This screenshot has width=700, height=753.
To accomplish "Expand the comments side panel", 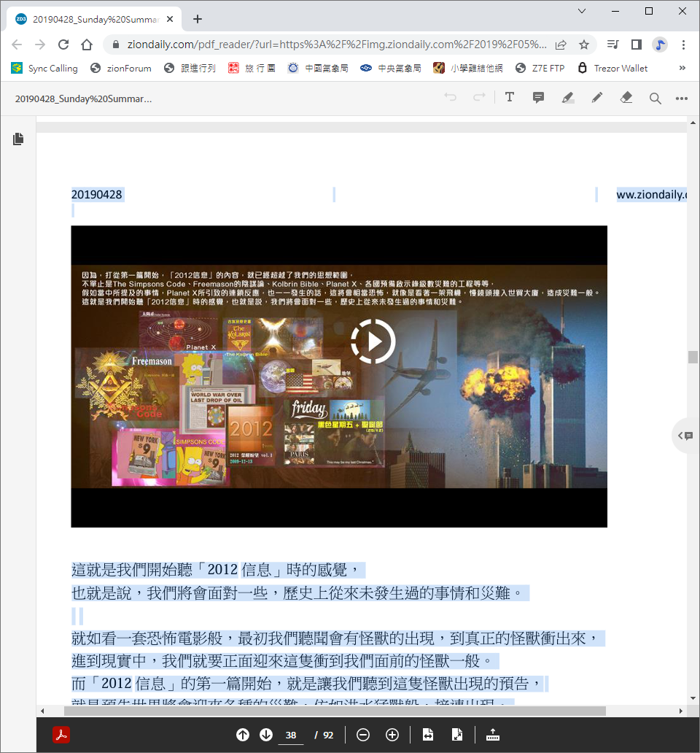I will 685,436.
